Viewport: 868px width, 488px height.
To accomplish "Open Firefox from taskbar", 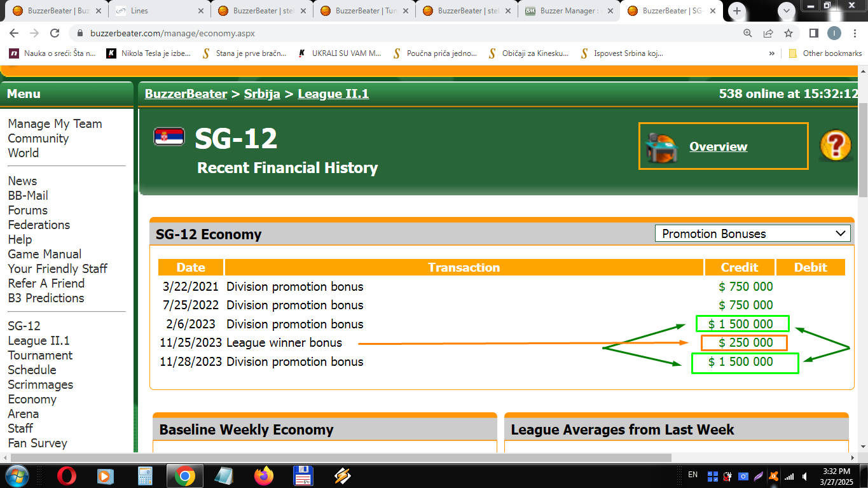I will tap(263, 475).
